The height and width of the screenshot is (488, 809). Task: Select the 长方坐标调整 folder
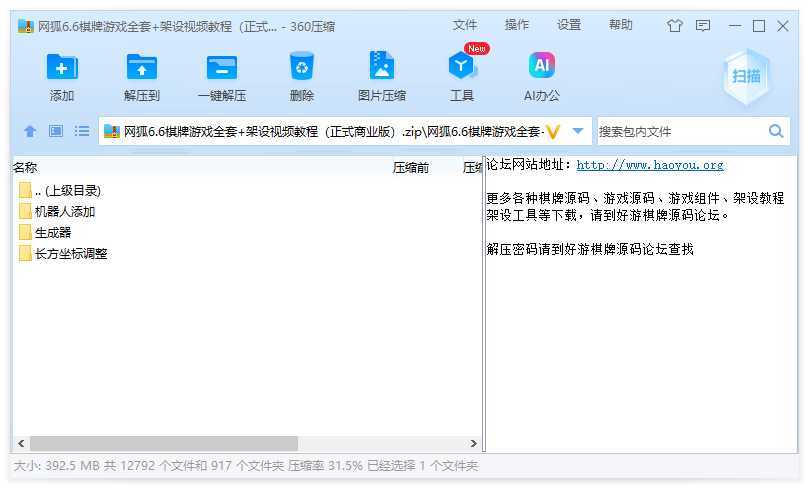click(x=70, y=253)
